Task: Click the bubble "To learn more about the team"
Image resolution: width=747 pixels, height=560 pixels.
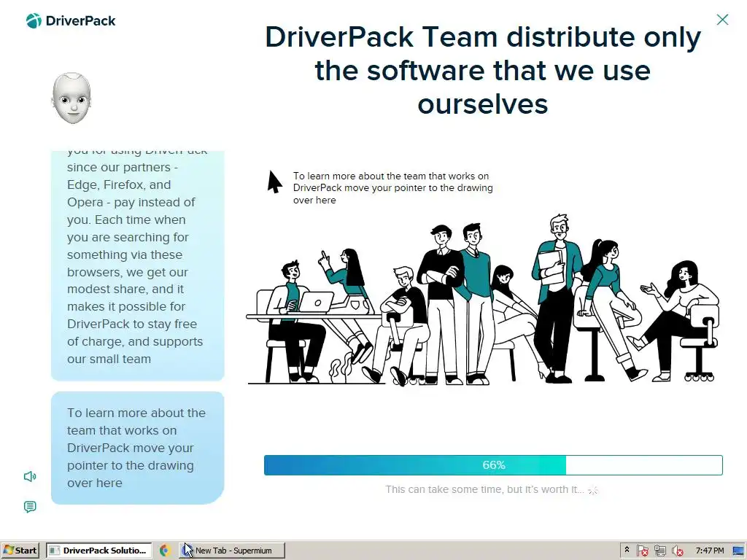Action: pyautogui.click(x=138, y=448)
